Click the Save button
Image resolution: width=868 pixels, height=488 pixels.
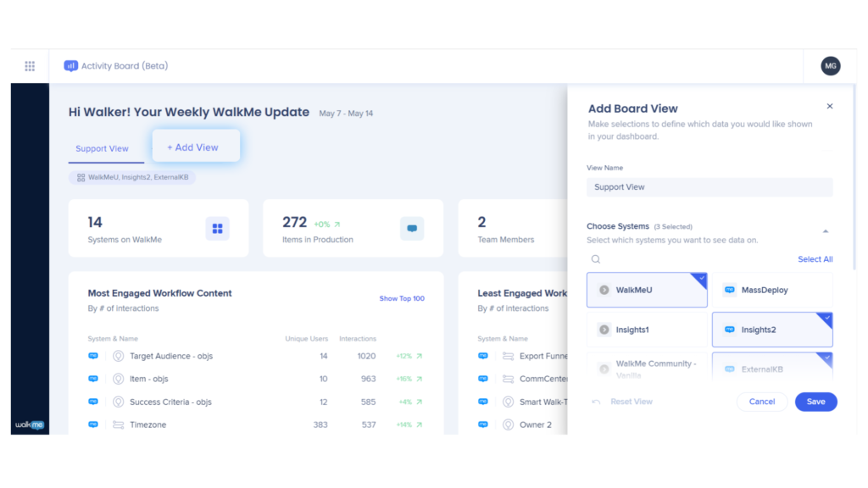[815, 402]
